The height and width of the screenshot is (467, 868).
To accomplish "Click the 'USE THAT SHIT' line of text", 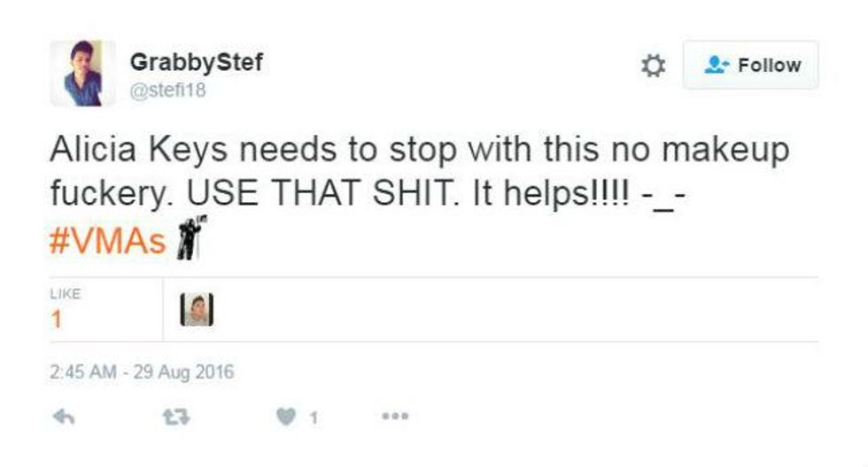I will [x=368, y=194].
